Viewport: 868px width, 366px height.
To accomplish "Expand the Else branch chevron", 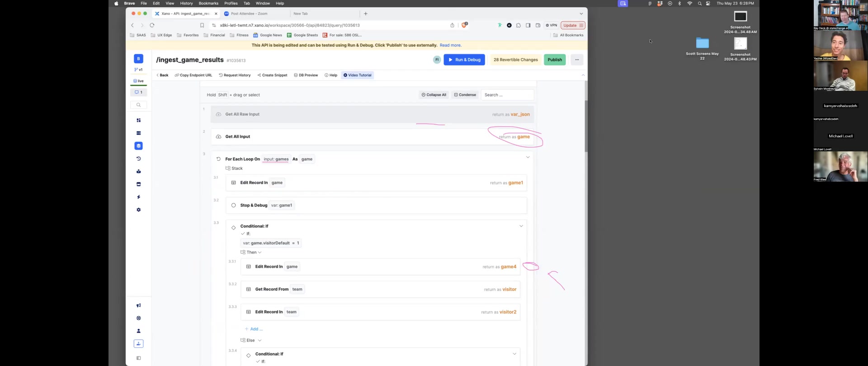I will click(x=259, y=341).
